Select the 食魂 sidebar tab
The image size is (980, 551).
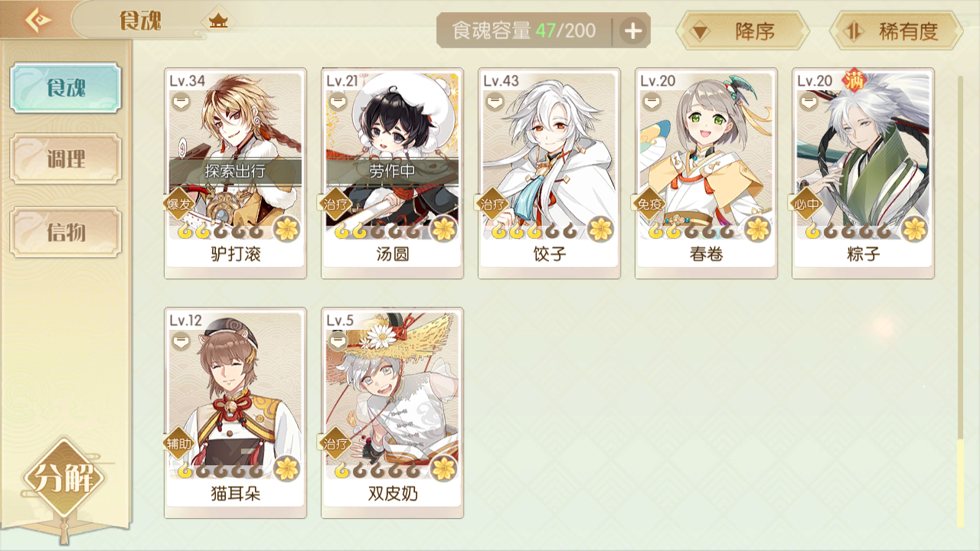pos(66,87)
